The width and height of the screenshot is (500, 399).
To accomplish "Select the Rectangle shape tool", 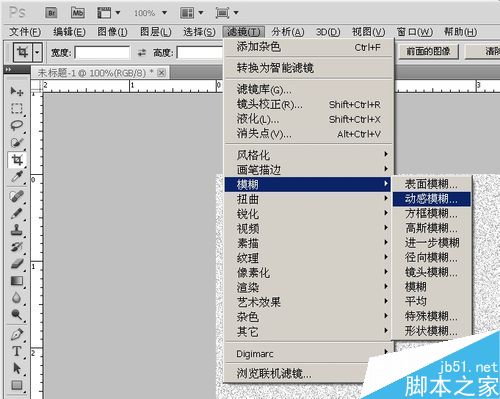I will coord(17,385).
